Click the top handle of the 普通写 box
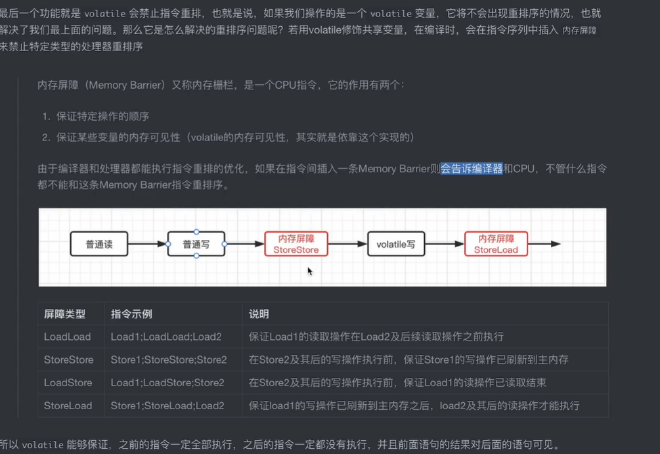Screen dimensions: 660x454 coord(196,232)
